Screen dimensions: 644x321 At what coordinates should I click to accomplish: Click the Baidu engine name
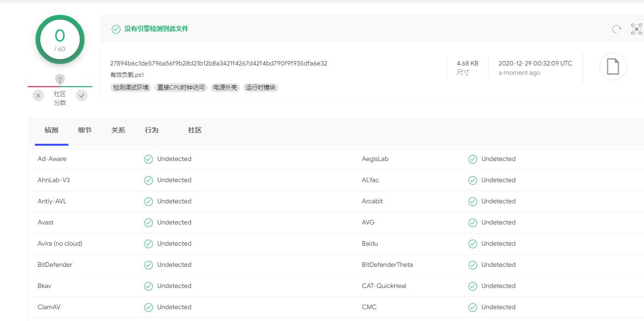tap(370, 244)
